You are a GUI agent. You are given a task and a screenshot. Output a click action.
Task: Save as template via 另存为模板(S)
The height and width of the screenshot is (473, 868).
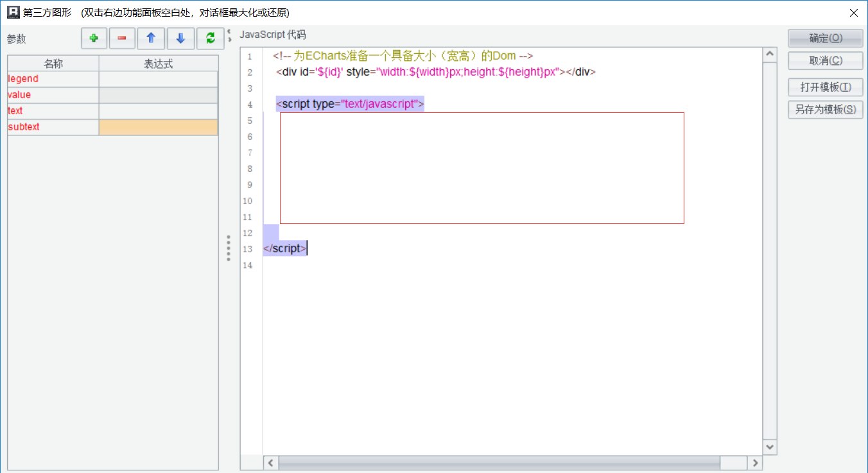[825, 110]
